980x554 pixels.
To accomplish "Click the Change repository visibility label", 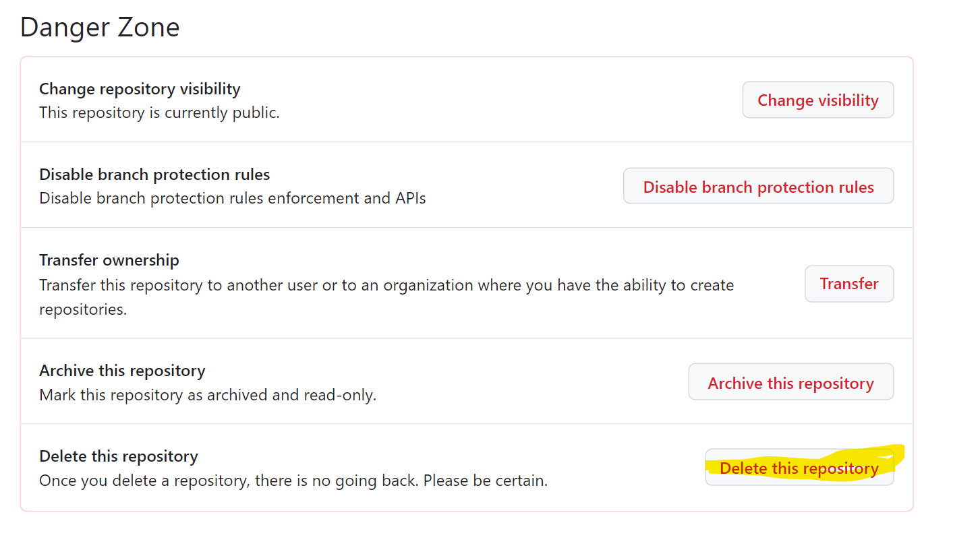I will coord(140,88).
